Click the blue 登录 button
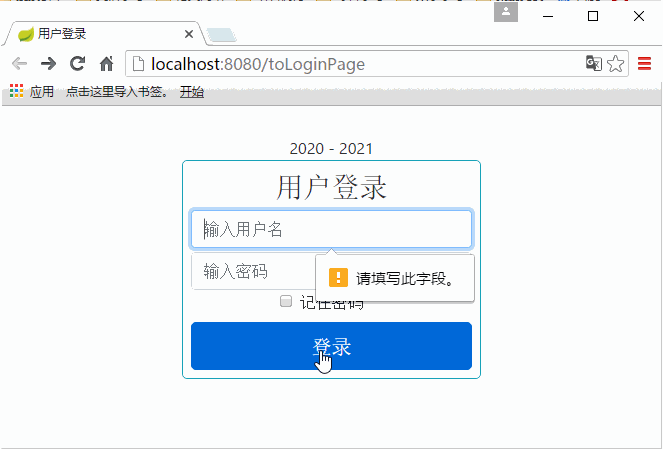Image resolution: width=663 pixels, height=449 pixels. pos(332,346)
